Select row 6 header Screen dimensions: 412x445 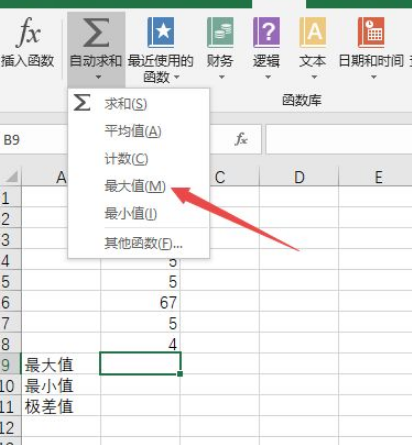click(10, 302)
